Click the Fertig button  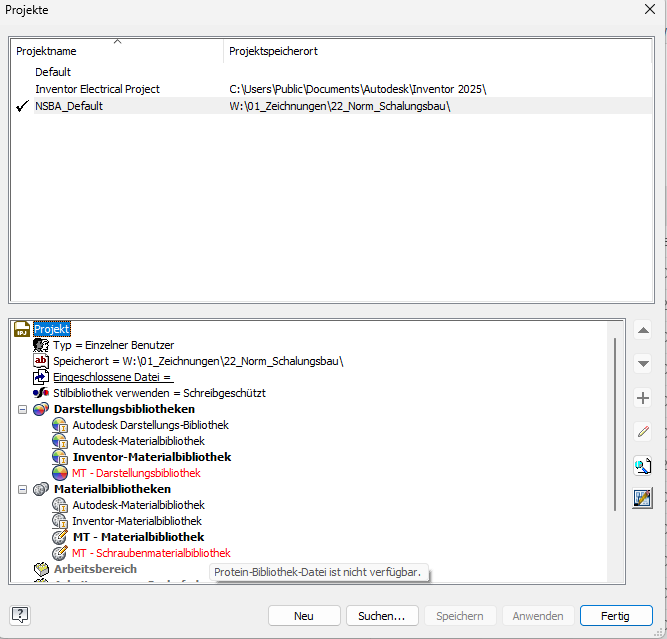pos(616,616)
